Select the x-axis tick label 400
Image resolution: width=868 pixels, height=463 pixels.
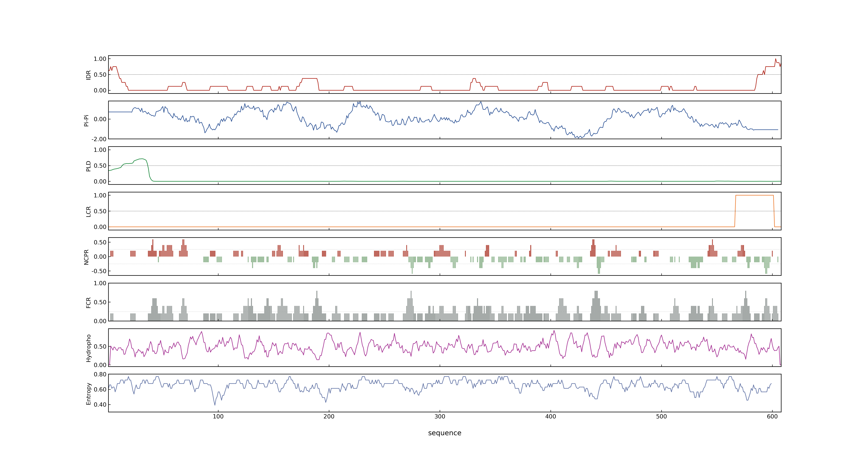(x=551, y=416)
